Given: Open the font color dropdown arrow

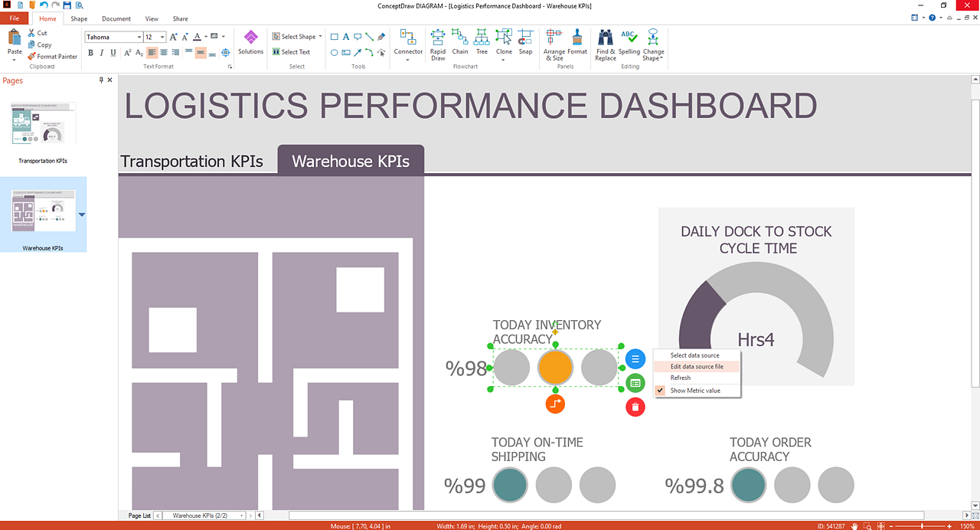Looking at the screenshot, I should tap(205, 37).
